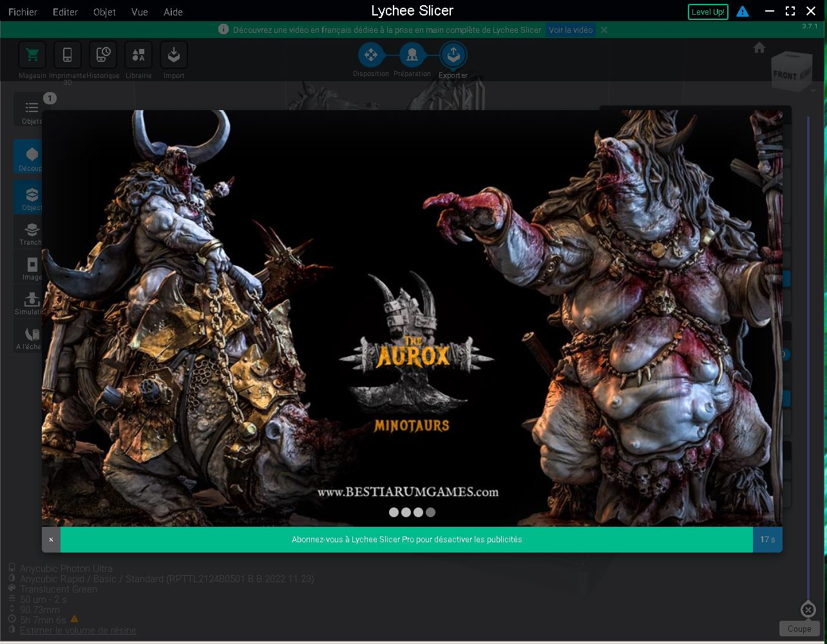Click Estimer le volume de résine link
The image size is (827, 644).
[78, 630]
